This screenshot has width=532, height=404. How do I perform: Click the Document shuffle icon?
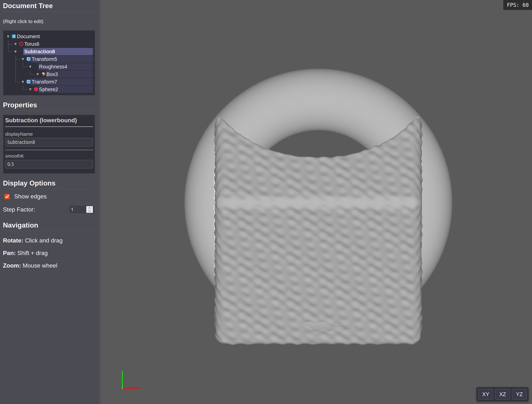[x=14, y=36]
